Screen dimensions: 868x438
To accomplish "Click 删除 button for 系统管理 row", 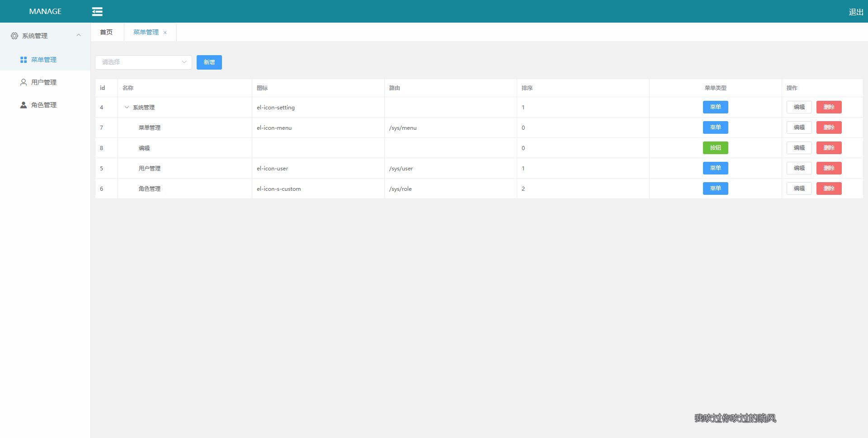I will (829, 107).
